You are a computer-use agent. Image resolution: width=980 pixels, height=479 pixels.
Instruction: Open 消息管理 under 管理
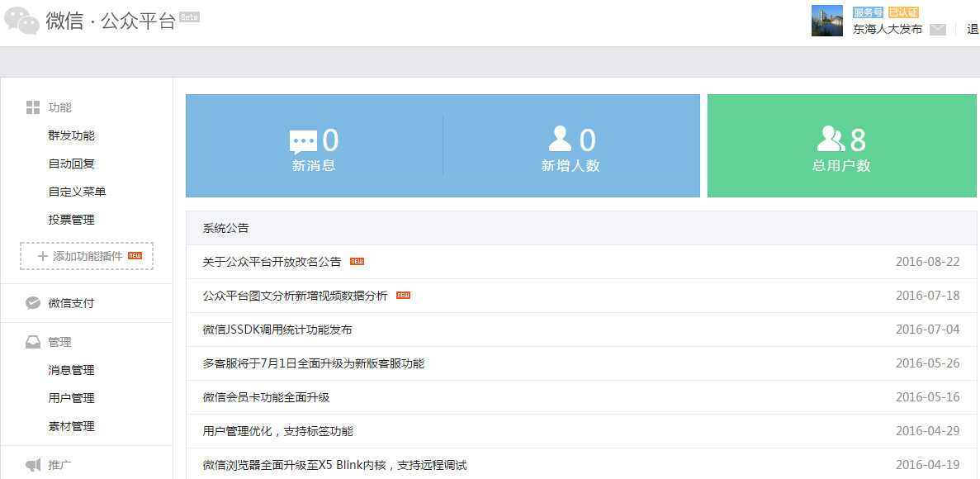point(71,370)
